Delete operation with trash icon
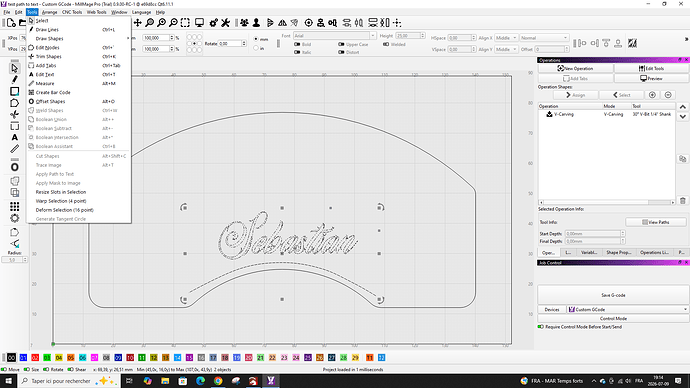The image size is (690, 388). coord(683,201)
